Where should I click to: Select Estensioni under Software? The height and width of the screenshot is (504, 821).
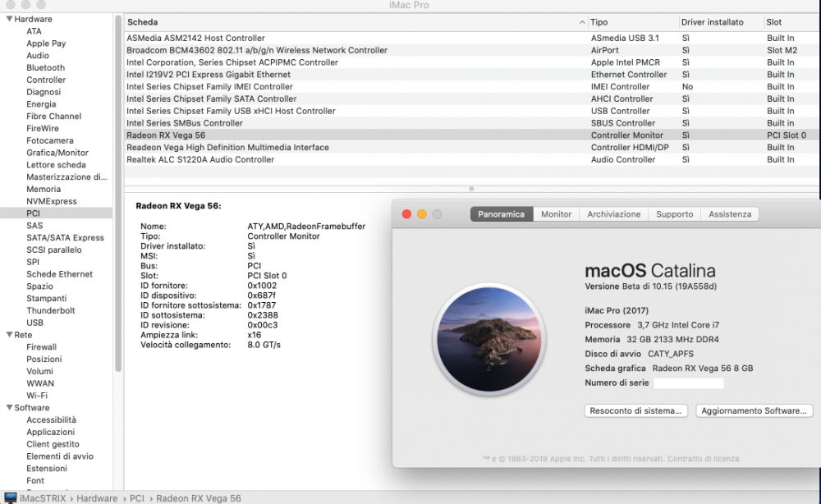47,468
